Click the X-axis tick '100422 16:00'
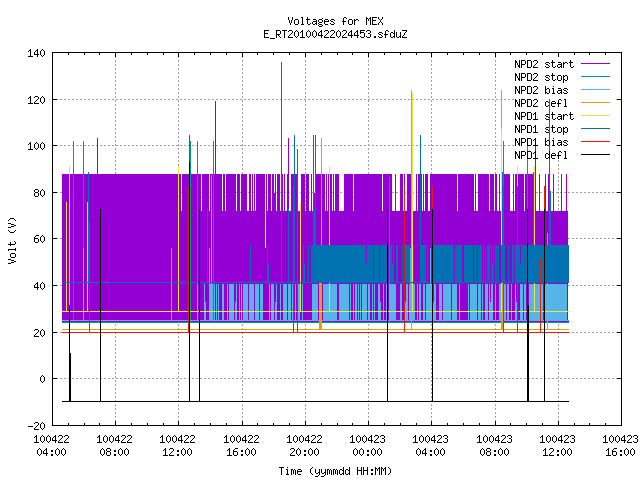Viewport: 640px width, 480px height. click(241, 446)
